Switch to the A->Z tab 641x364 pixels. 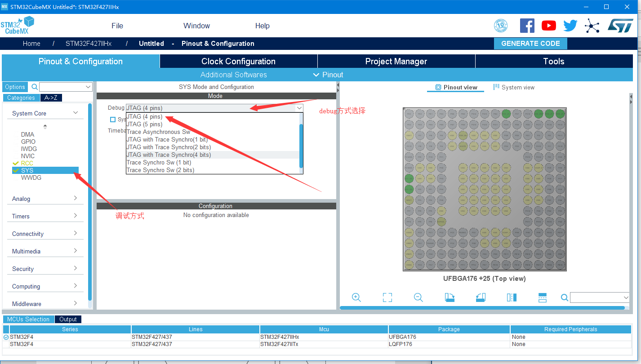pyautogui.click(x=51, y=98)
